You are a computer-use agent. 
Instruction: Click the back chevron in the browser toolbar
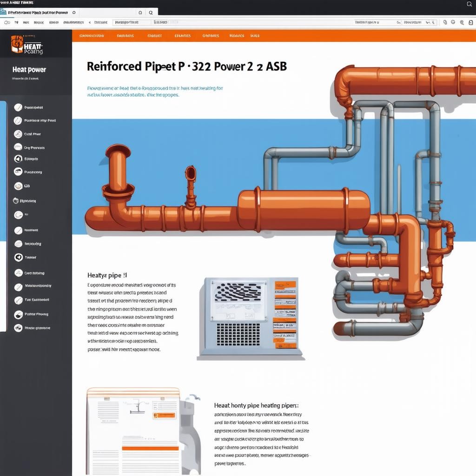(89, 22)
